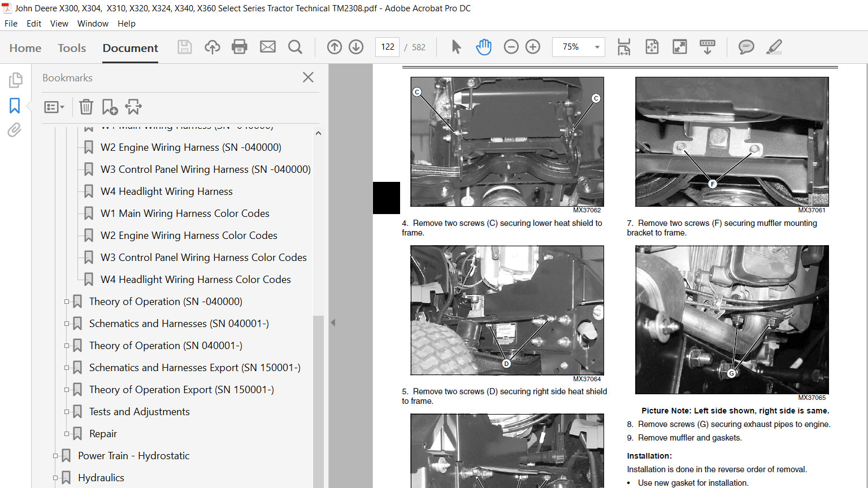Toggle the Bookmarks panel icon in sidebar

(15, 106)
